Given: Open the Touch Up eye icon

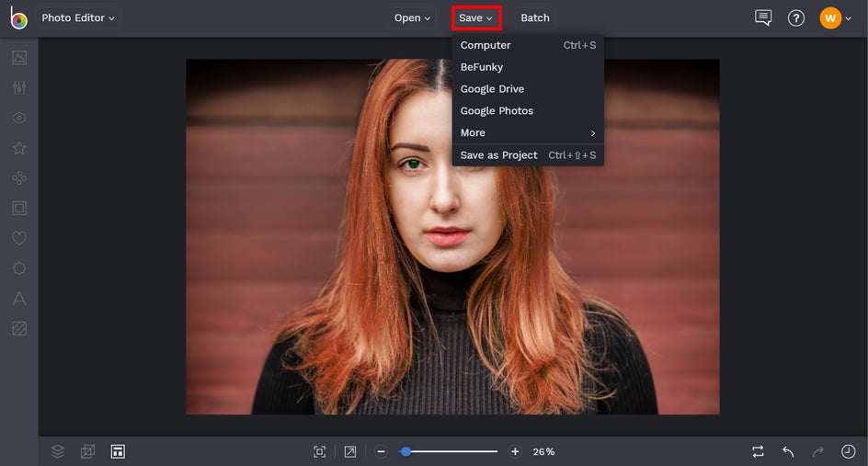Looking at the screenshot, I should (19, 118).
